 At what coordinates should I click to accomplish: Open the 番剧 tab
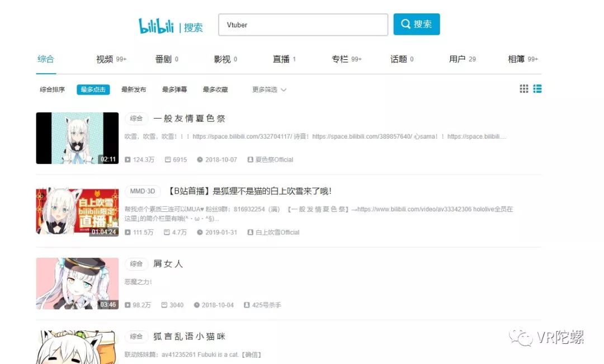coord(167,59)
